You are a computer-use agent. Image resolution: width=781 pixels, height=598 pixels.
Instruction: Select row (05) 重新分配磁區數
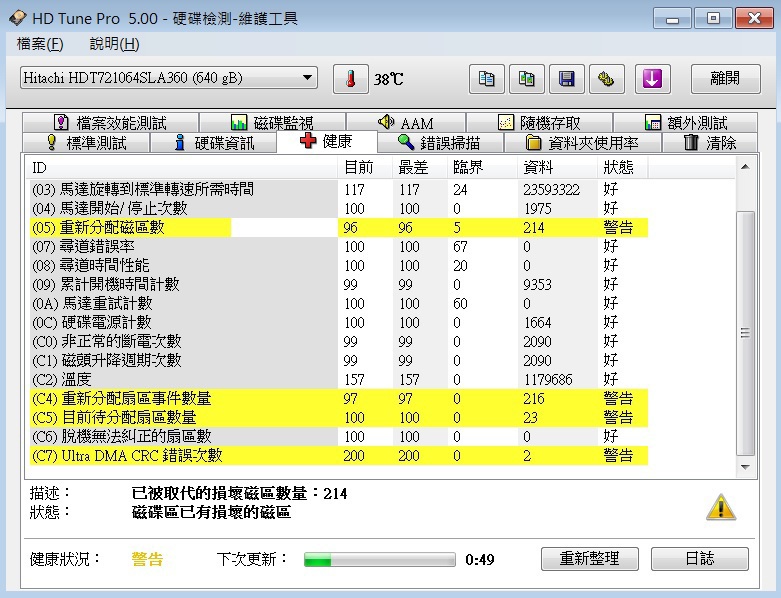[x=339, y=227]
